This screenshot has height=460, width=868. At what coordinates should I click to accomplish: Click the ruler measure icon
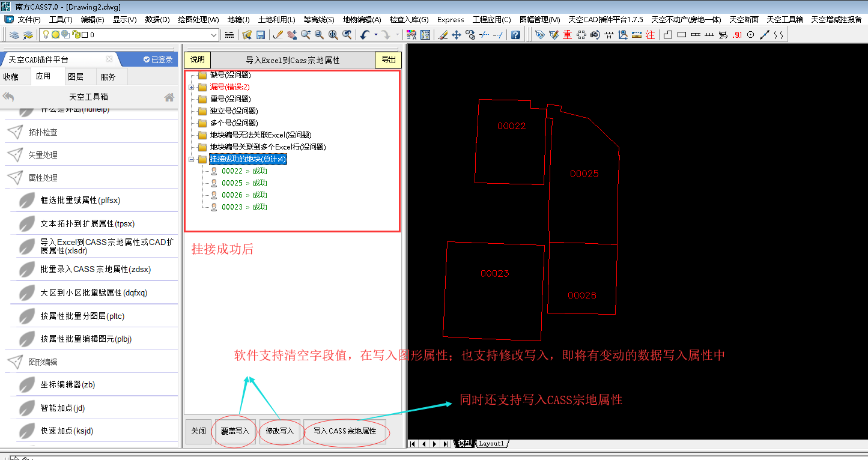637,35
